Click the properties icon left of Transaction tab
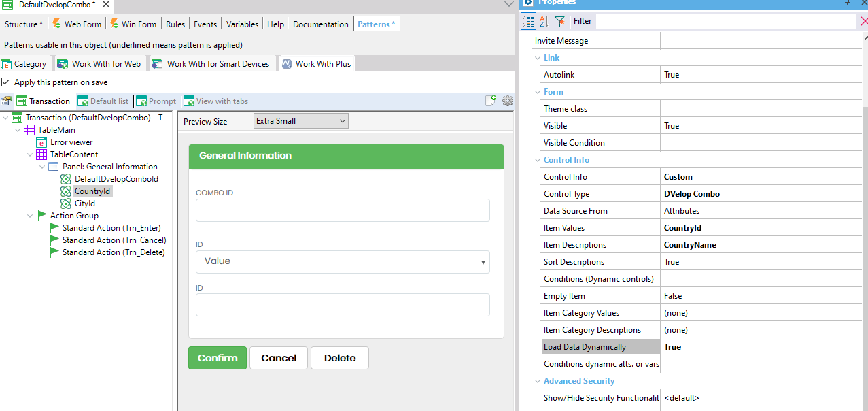868x411 pixels. point(6,101)
